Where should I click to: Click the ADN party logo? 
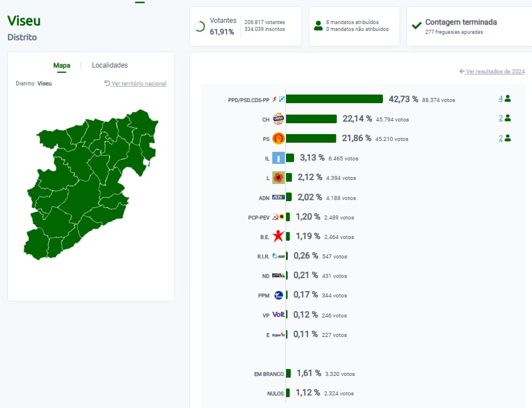pos(278,197)
